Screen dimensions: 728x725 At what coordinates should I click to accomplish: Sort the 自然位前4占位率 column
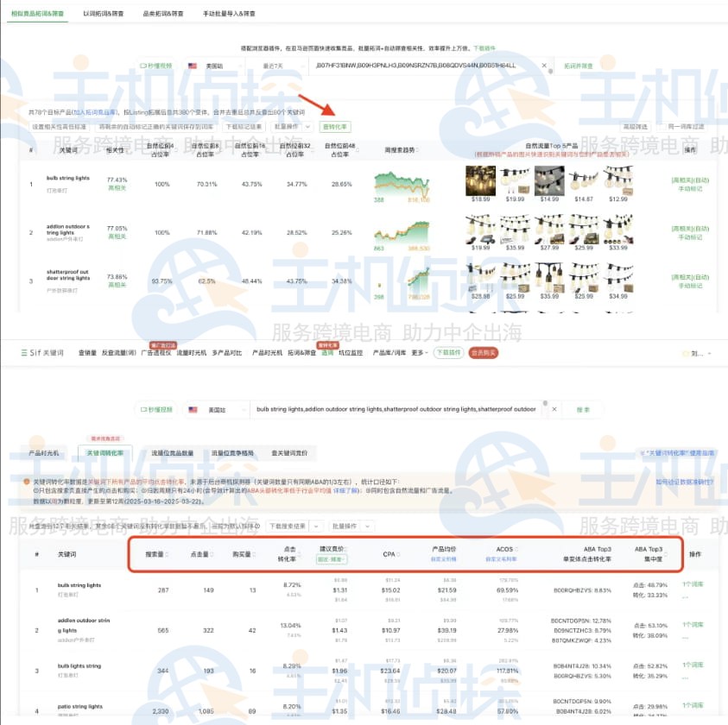point(176,149)
